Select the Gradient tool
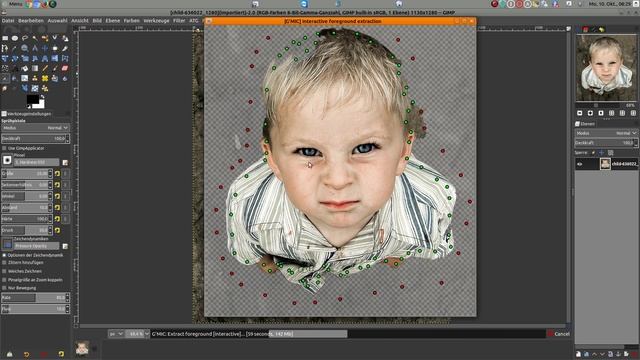Screen dimensions: 640x360 35,68
